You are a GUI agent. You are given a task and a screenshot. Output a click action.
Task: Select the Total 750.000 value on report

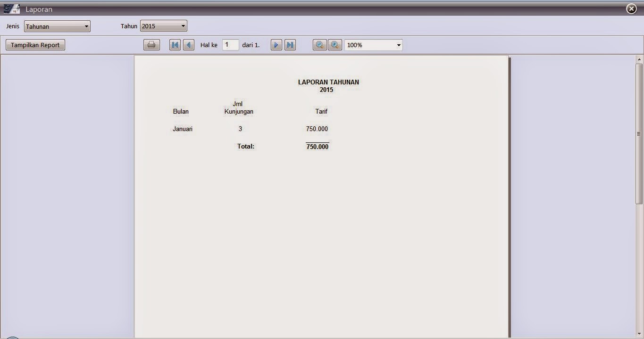pos(317,147)
